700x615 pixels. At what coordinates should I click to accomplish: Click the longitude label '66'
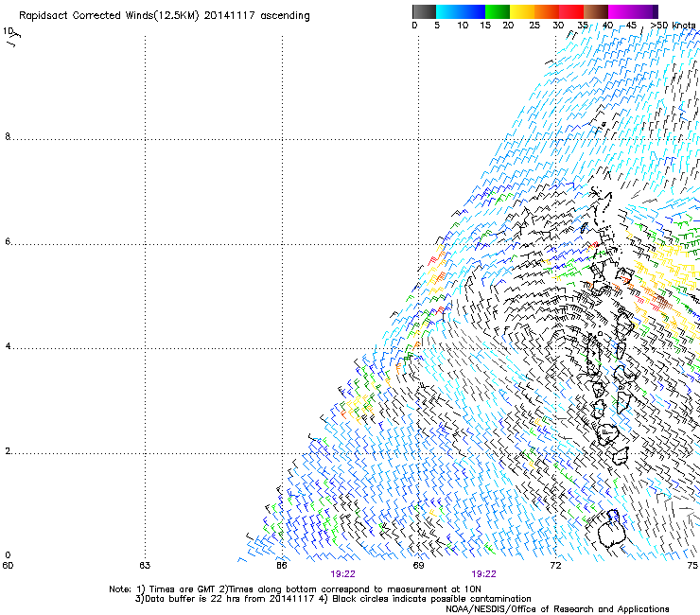coord(281,566)
